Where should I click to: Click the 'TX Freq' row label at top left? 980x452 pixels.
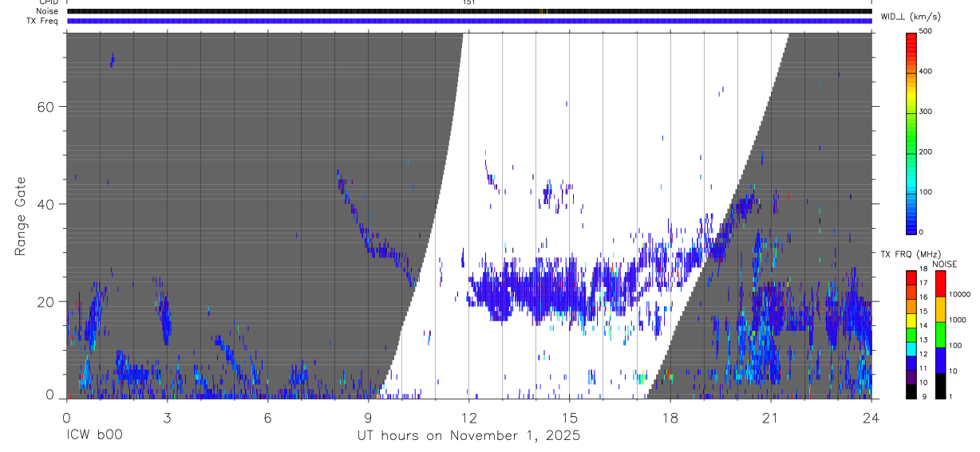(x=43, y=21)
